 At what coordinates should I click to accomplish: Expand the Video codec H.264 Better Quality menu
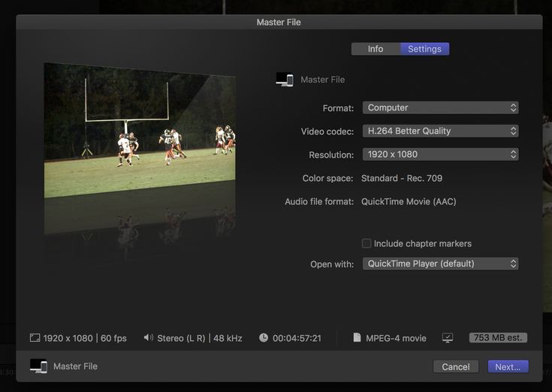pos(440,131)
